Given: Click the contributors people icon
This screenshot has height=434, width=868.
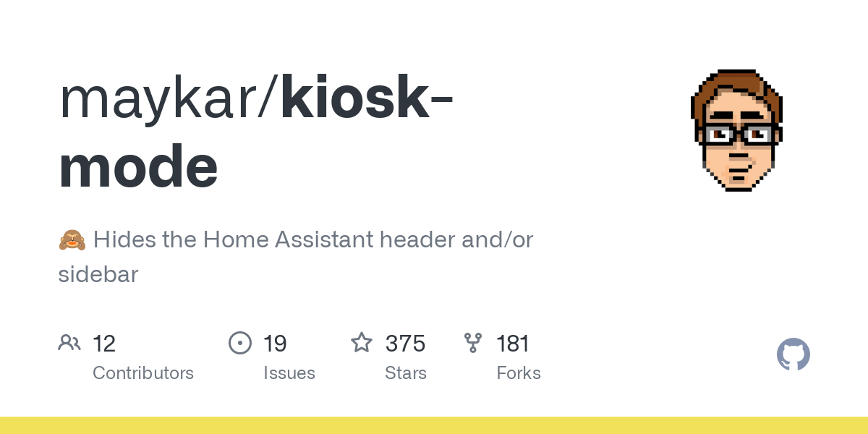Looking at the screenshot, I should tap(69, 342).
